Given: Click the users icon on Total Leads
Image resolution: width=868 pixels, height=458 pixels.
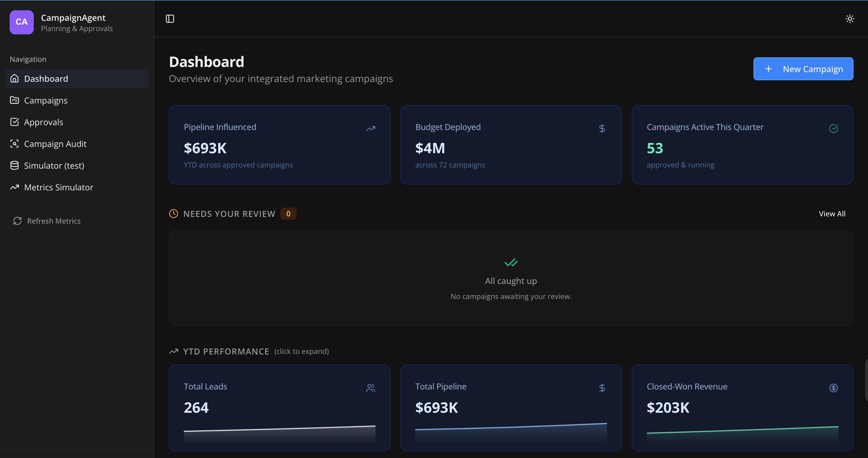Looking at the screenshot, I should point(371,388).
